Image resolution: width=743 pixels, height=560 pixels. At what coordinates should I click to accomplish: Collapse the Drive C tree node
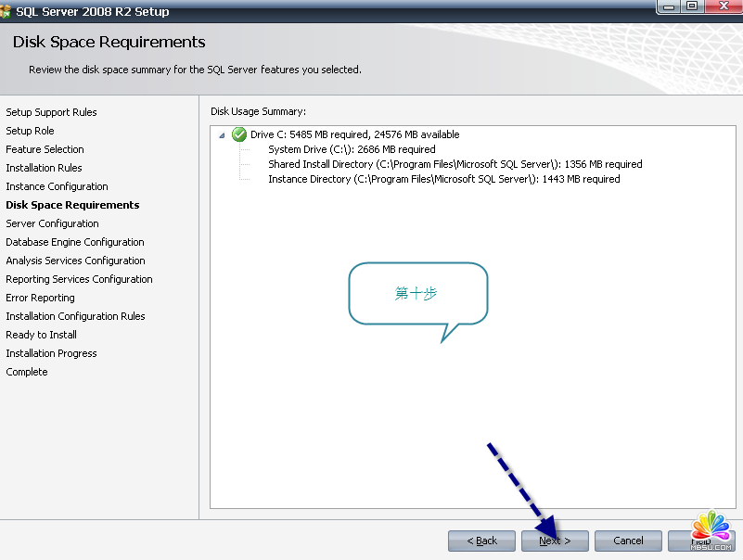[x=222, y=135]
